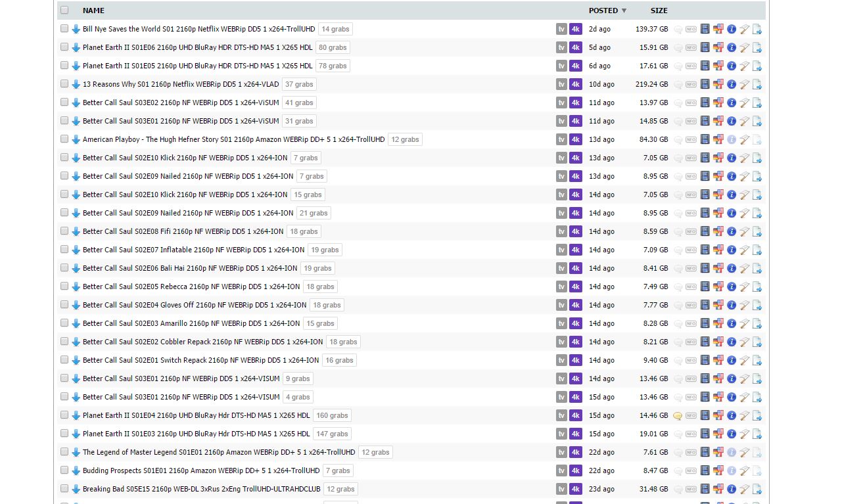Open blue info icon for Better Call Saul S03E02
This screenshot has width=863, height=504.
732,103
